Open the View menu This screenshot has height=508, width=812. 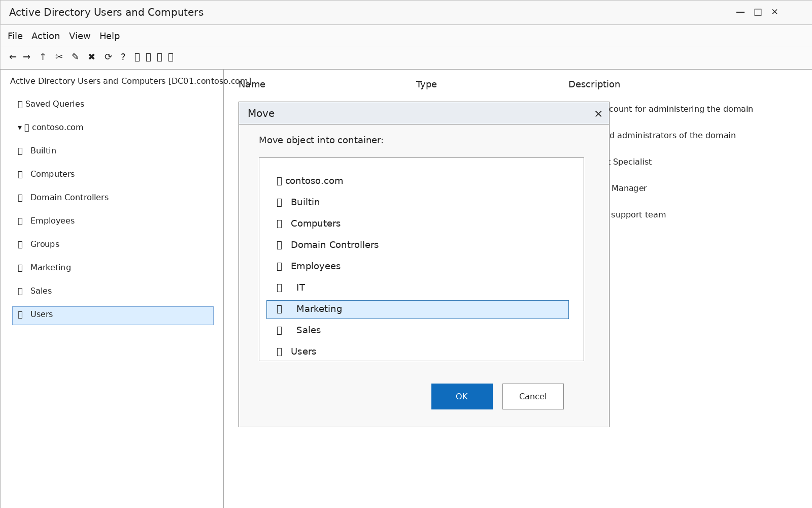coord(80,36)
